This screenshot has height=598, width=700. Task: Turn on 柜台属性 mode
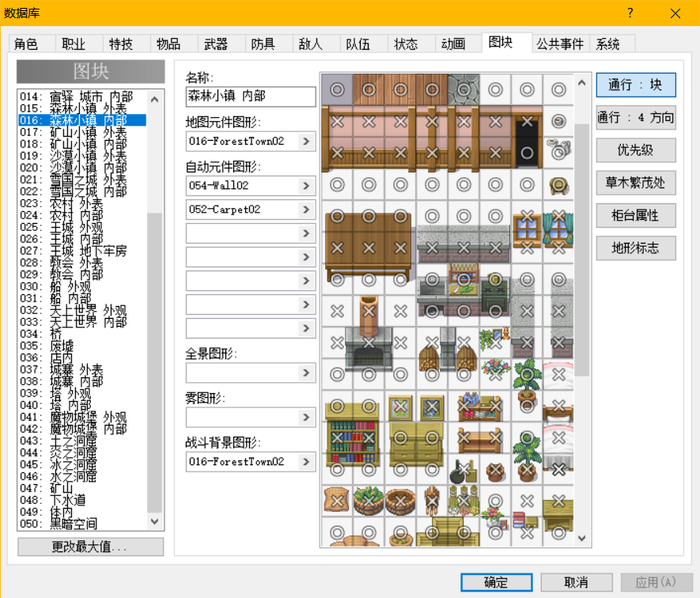[x=636, y=215]
